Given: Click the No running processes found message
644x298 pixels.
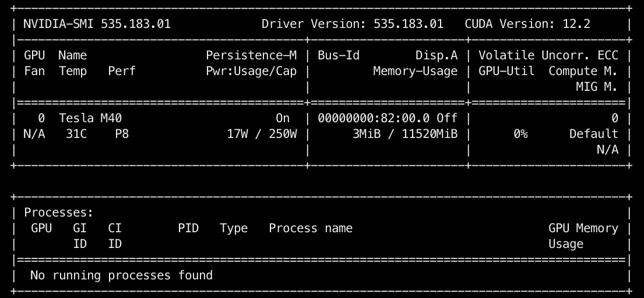Looking at the screenshot, I should point(121,275).
